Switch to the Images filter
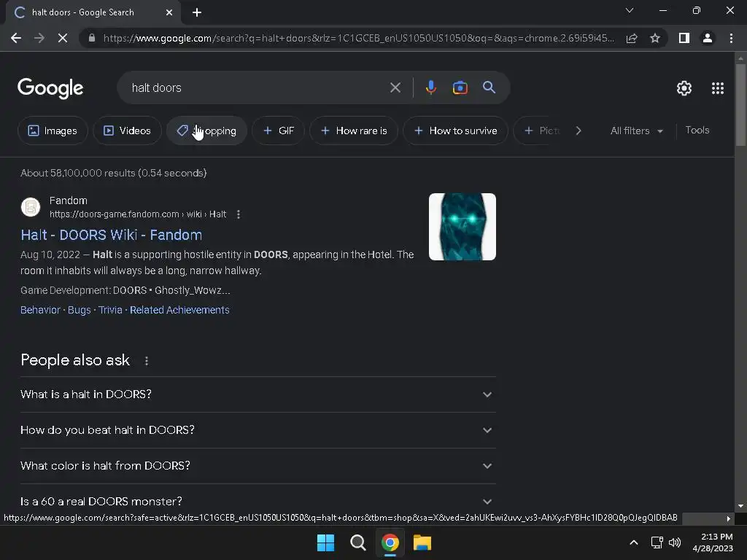747x560 pixels. point(53,131)
